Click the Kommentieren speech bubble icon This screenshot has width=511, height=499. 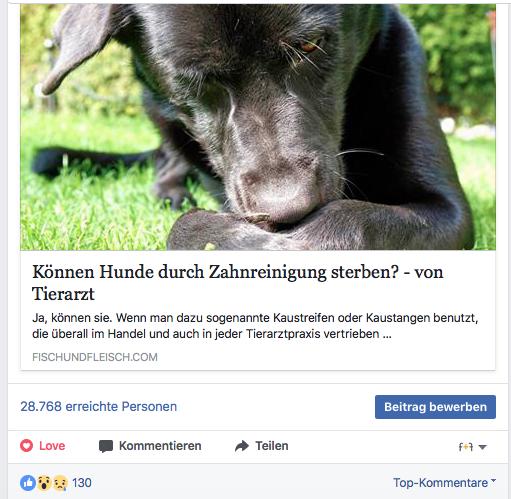(106, 446)
